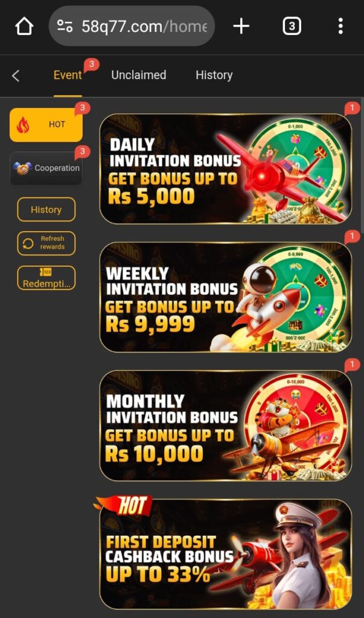This screenshot has width=364, height=618.
Task: Open the tab switcher showing 3 tabs
Action: [x=292, y=27]
